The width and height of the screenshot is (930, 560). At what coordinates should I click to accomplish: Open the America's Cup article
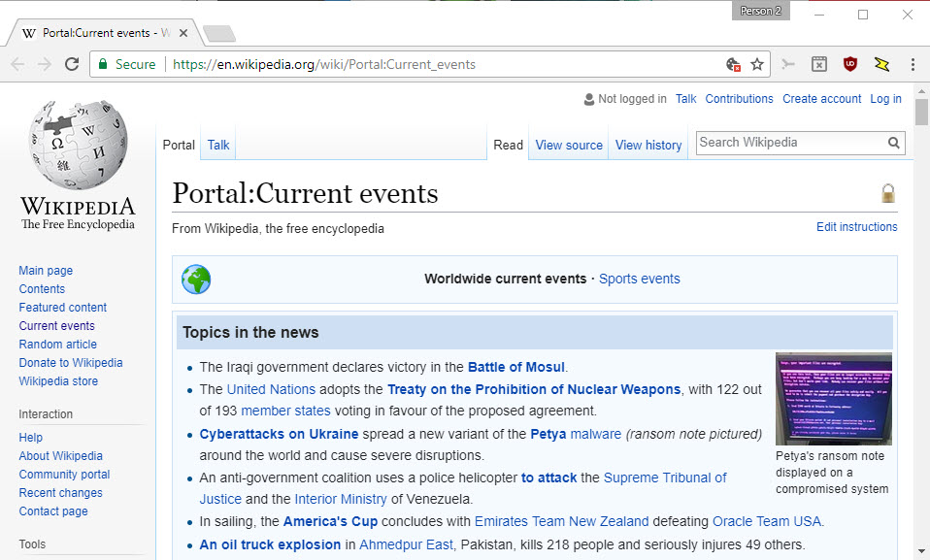tap(330, 521)
